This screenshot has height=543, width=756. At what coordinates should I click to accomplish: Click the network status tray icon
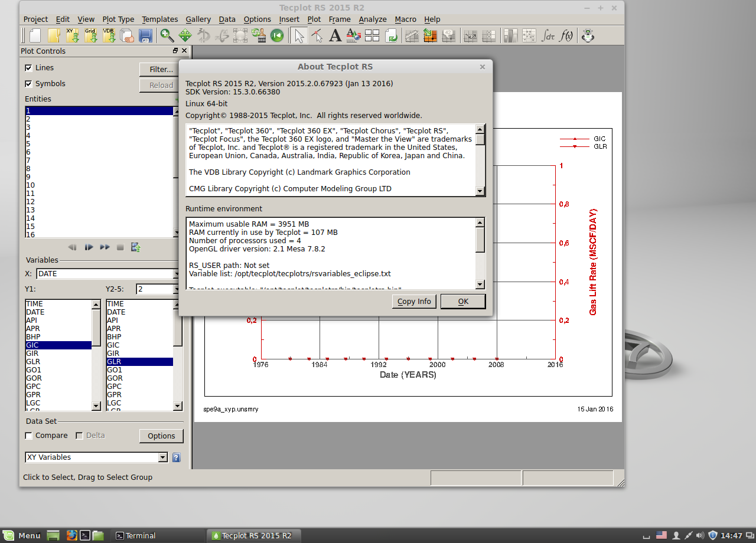688,535
